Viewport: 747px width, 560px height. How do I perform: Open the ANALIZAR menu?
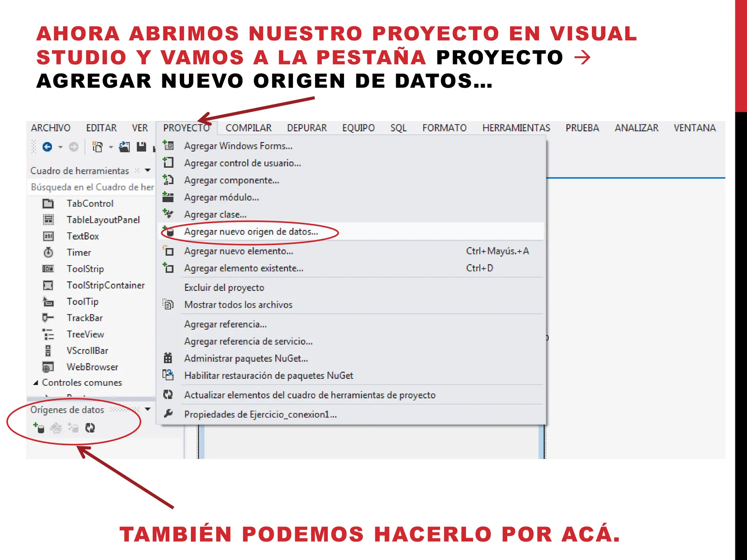pos(636,128)
